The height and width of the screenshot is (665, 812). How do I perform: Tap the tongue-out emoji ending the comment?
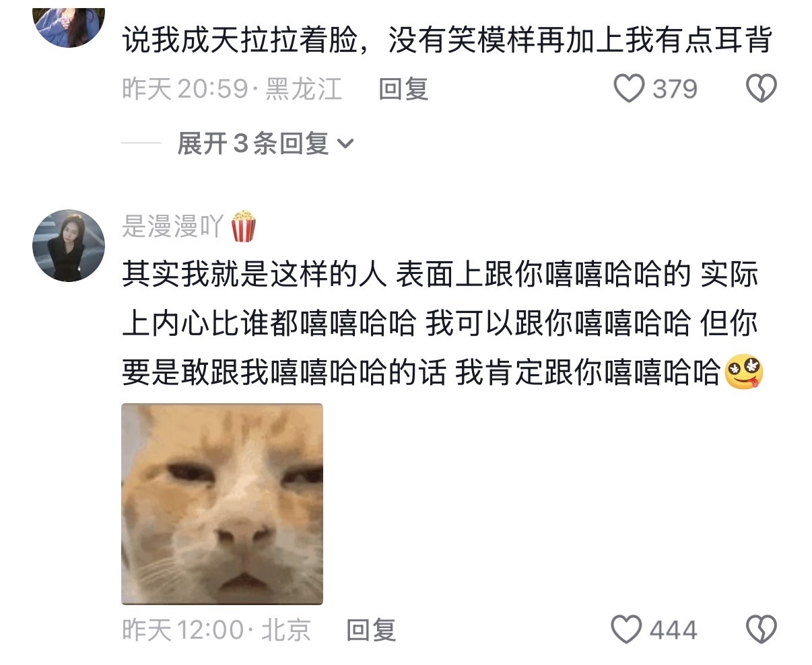point(744,373)
